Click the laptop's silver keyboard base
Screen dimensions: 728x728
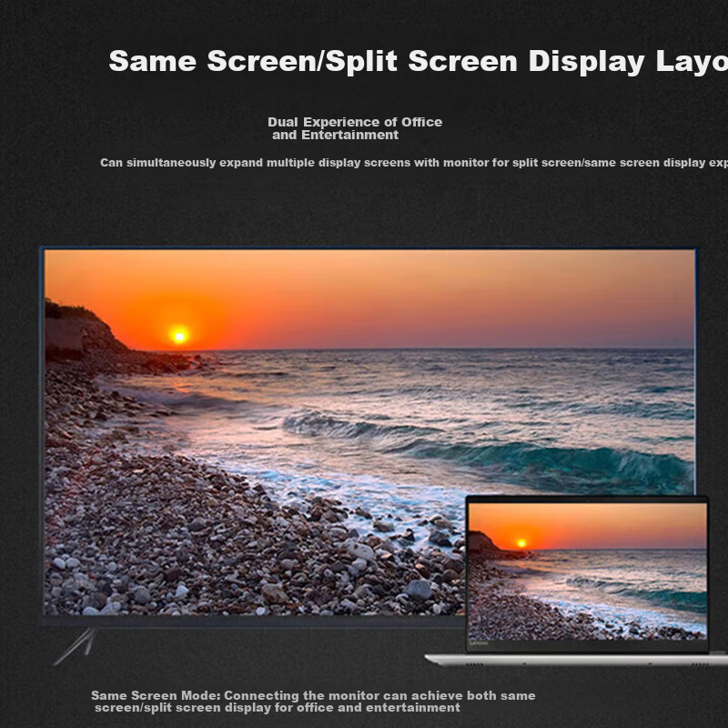[x=576, y=660]
